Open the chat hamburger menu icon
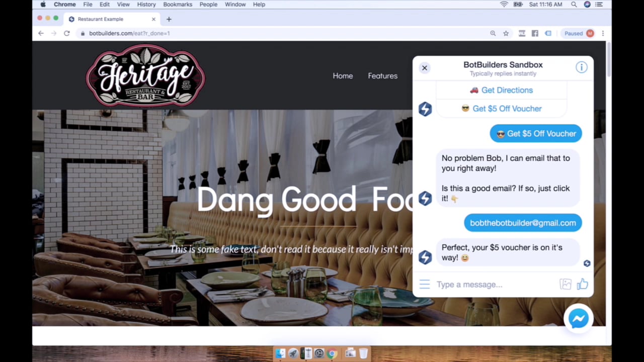 point(425,285)
